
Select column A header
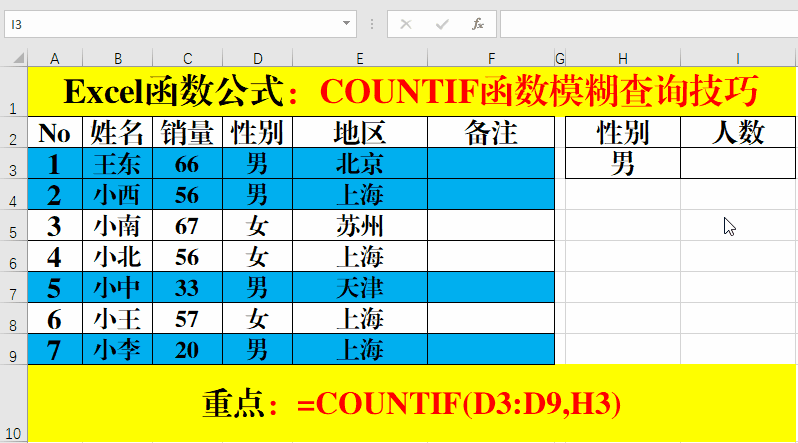click(55, 59)
